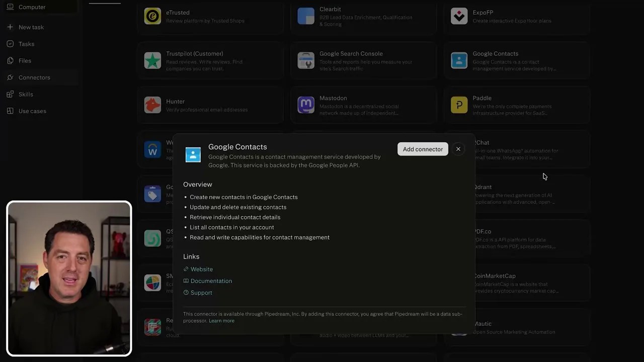Open the Mautic connector card
644x362 pixels.
532,327
